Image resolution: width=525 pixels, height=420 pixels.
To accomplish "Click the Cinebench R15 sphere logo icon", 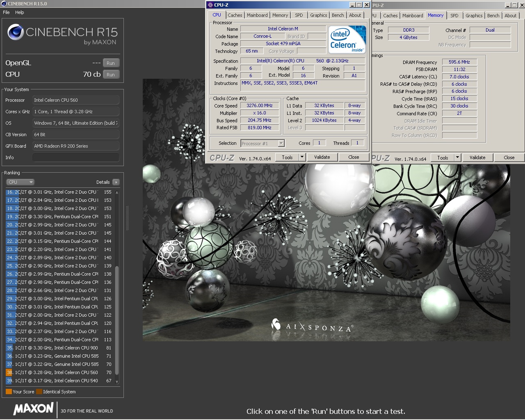I will click(16, 32).
